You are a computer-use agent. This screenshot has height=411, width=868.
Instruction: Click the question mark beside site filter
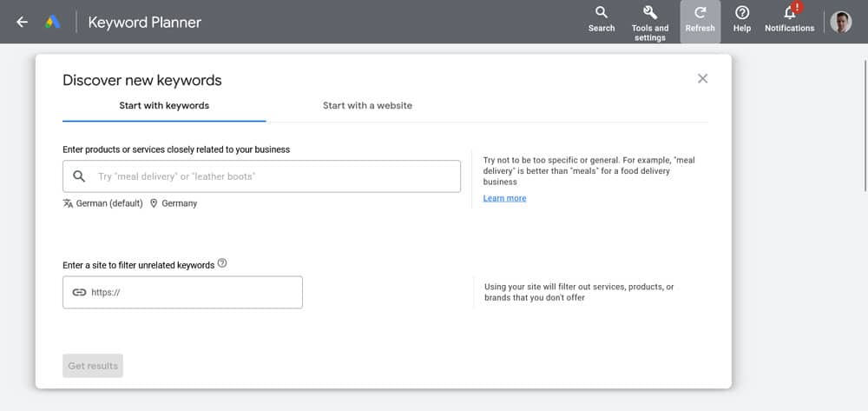tap(222, 263)
